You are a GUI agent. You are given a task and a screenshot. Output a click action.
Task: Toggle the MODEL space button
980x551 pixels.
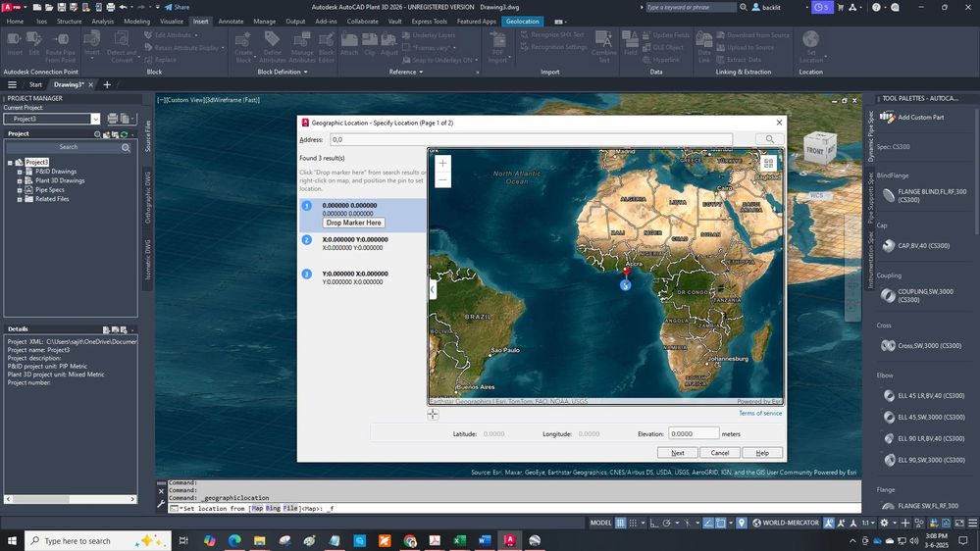(600, 523)
